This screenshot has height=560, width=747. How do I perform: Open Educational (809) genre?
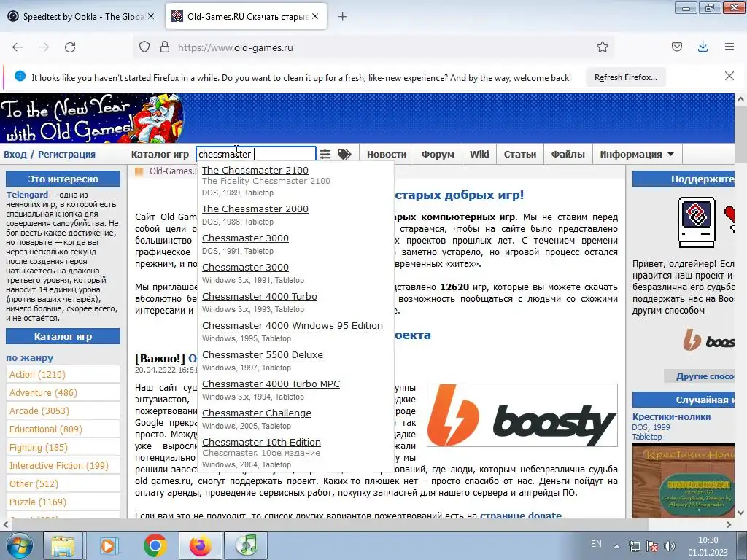(46, 429)
